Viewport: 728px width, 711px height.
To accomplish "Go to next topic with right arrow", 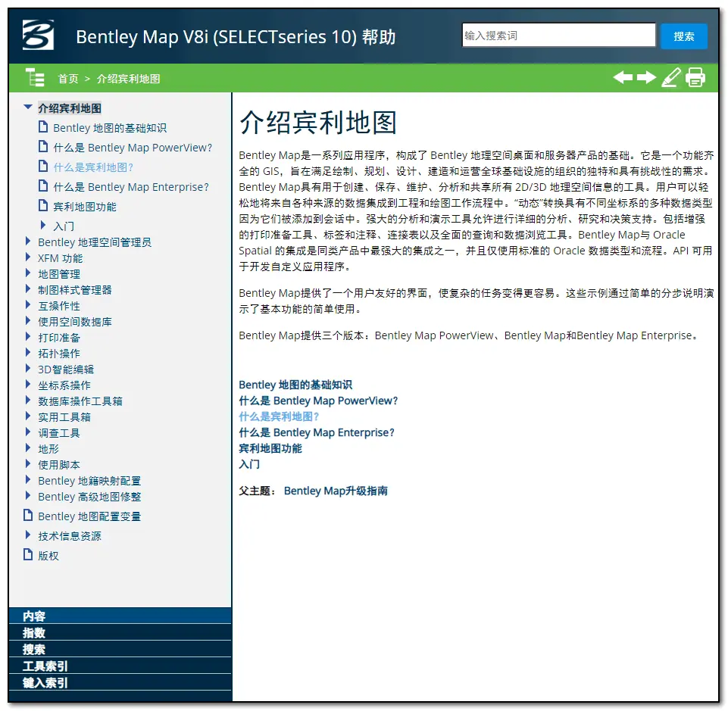I will (646, 77).
